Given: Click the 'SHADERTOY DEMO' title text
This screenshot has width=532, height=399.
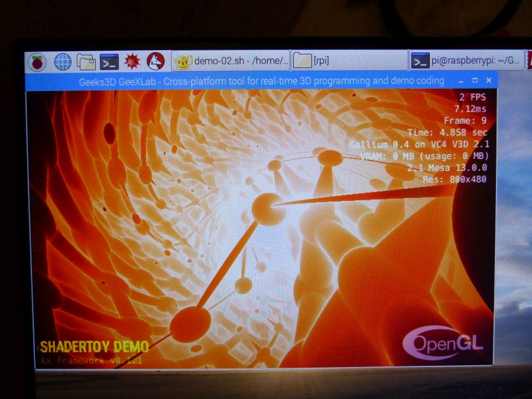Looking at the screenshot, I should pyautogui.click(x=95, y=347).
